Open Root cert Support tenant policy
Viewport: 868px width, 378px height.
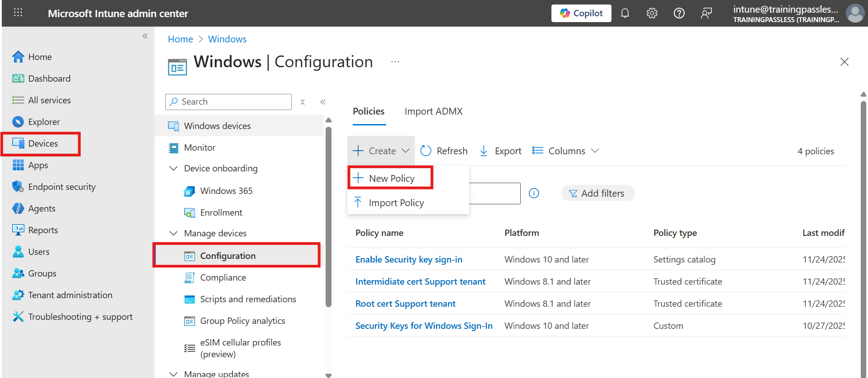coord(405,304)
